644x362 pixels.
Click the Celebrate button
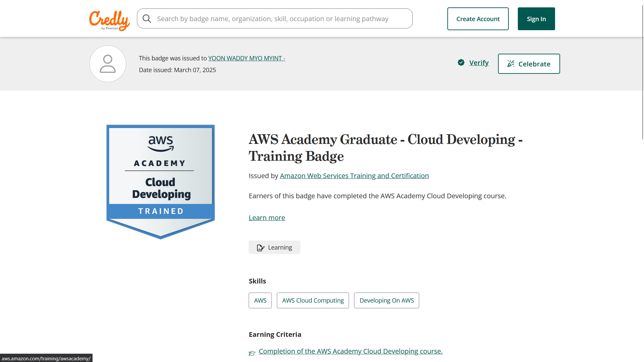(x=529, y=64)
